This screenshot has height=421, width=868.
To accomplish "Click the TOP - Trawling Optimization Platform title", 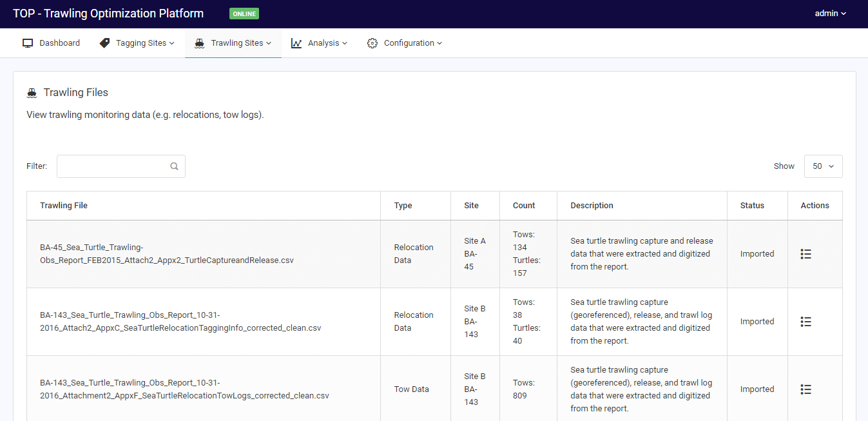I will [108, 14].
